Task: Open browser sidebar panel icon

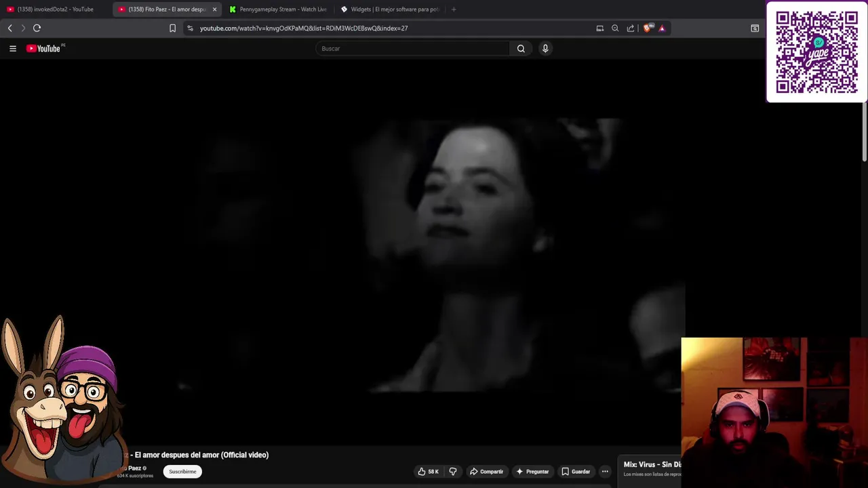Action: coord(755,28)
